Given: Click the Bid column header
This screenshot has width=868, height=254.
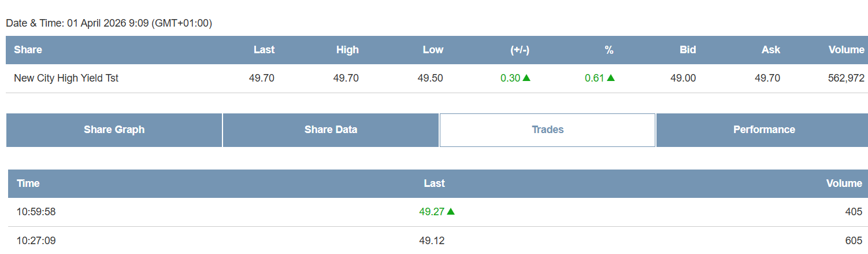Looking at the screenshot, I should [x=688, y=50].
